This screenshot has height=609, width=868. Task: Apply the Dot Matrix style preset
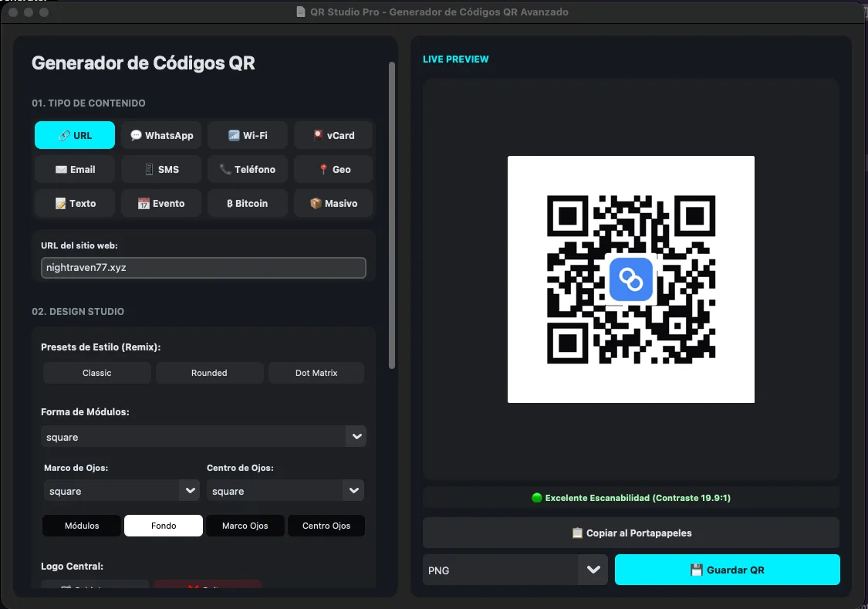pyautogui.click(x=316, y=373)
